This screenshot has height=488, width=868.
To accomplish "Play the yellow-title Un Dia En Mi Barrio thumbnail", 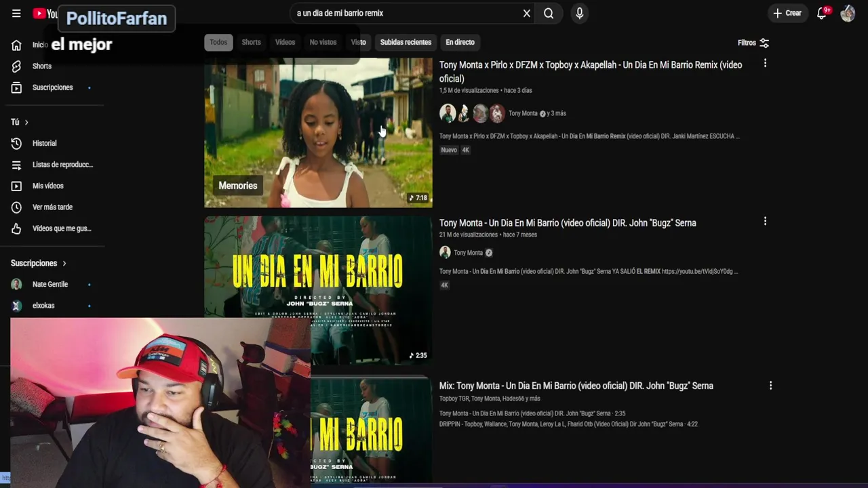I will (318, 289).
